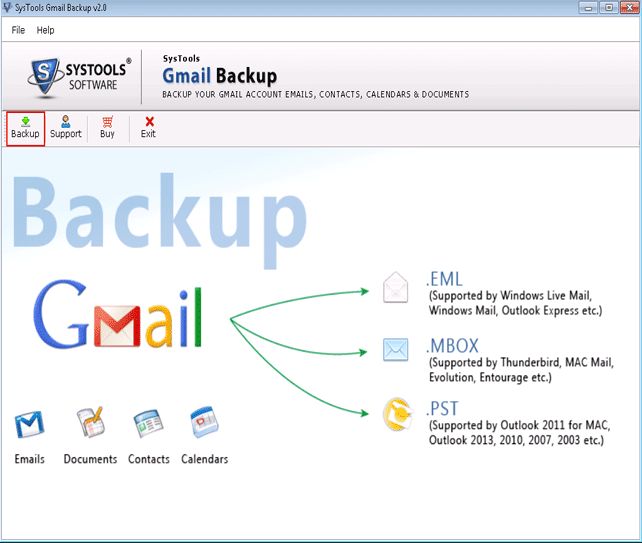Open the Help menu

[x=45, y=30]
